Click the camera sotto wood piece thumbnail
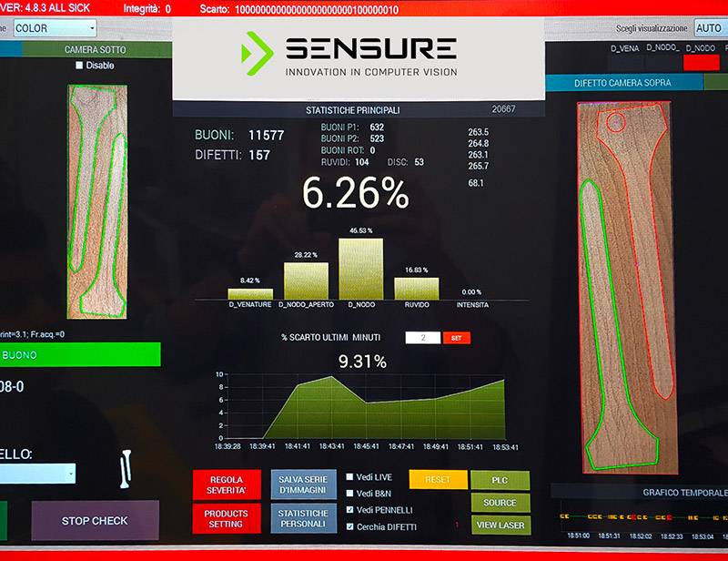This screenshot has width=728, height=561. (x=97, y=201)
